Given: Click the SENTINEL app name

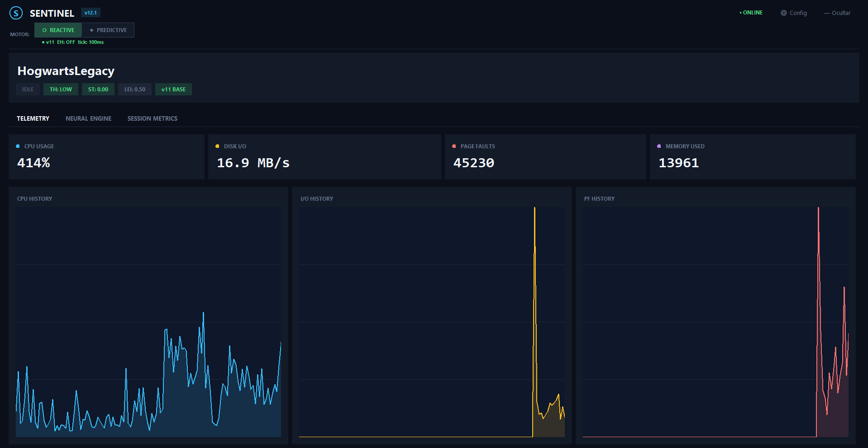Looking at the screenshot, I should point(52,13).
